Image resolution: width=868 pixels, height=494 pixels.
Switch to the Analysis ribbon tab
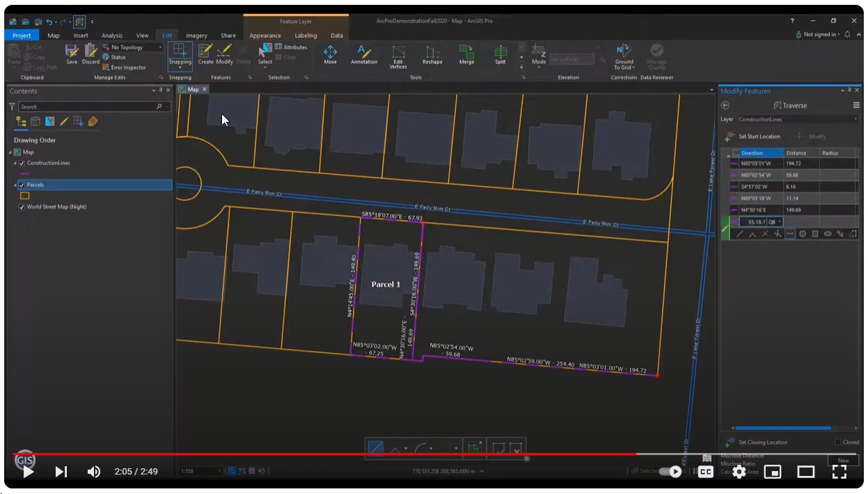tap(112, 35)
